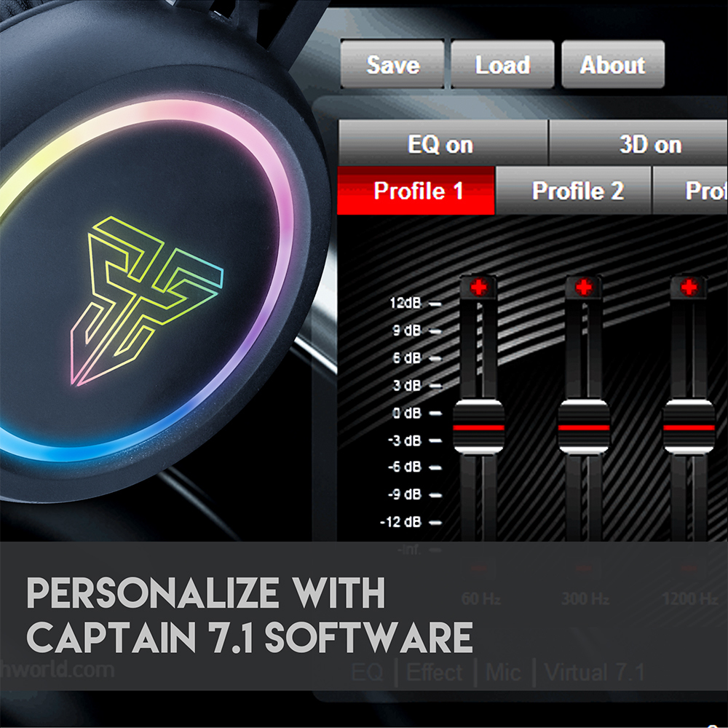
Task: Select the Profile 1 tab
Action: [417, 191]
